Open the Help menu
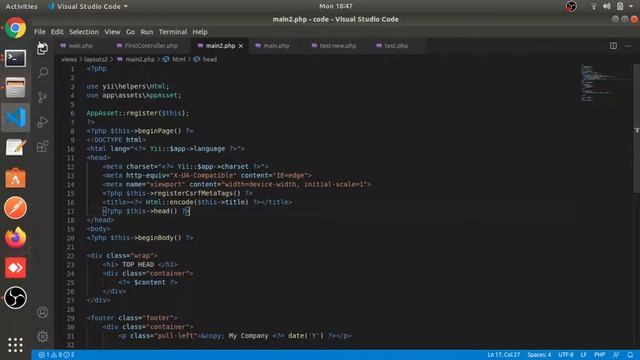This screenshot has height=360, width=640. pos(200,32)
